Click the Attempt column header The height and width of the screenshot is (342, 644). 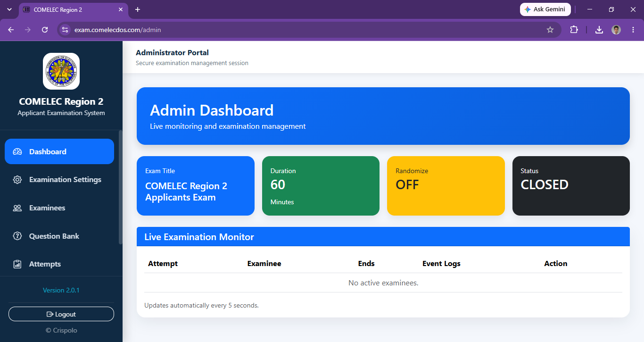(163, 264)
